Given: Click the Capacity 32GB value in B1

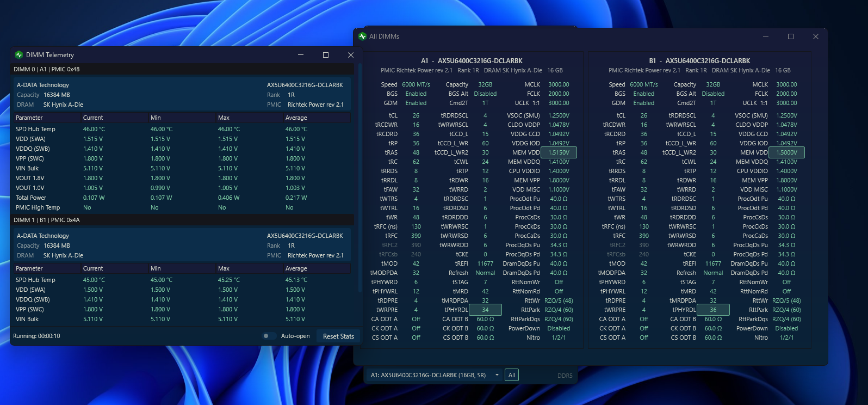Looking at the screenshot, I should pyautogui.click(x=713, y=84).
